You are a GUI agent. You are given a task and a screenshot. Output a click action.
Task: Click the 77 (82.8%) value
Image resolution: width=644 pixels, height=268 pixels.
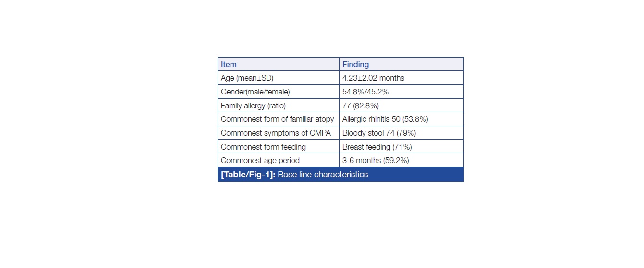click(x=361, y=105)
